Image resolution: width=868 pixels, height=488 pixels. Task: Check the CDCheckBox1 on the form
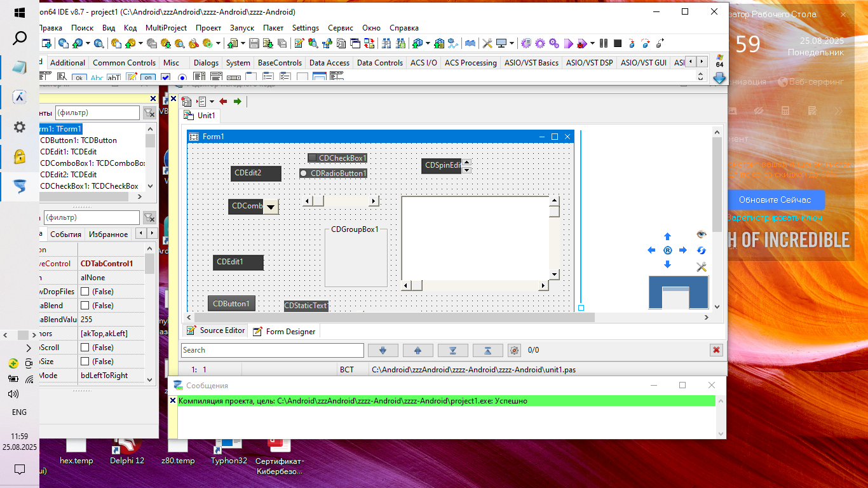(312, 158)
